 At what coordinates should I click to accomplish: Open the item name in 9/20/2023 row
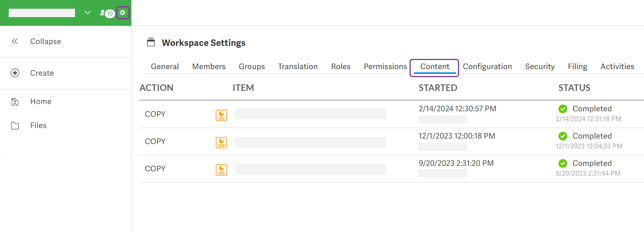pos(311,169)
